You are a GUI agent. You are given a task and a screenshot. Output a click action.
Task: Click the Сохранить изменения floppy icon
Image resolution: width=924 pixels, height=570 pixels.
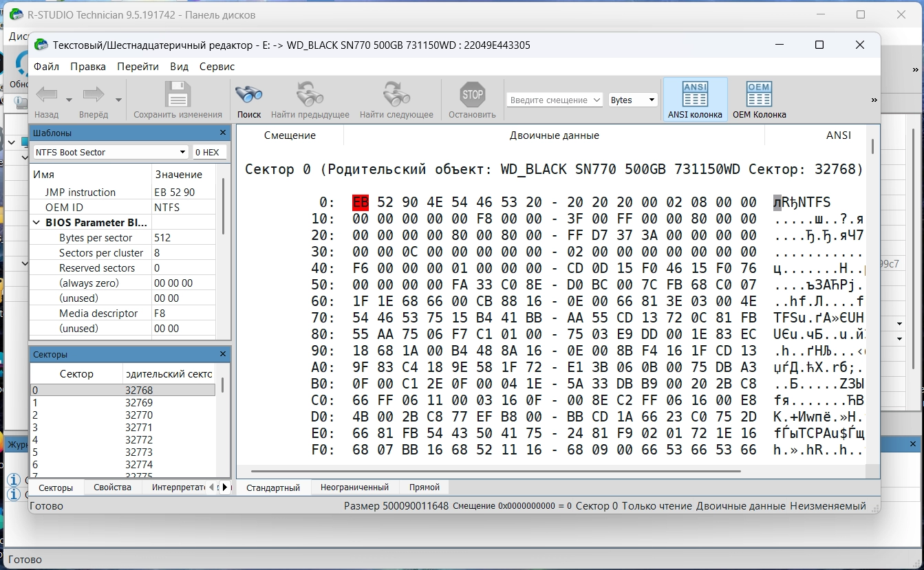click(178, 94)
